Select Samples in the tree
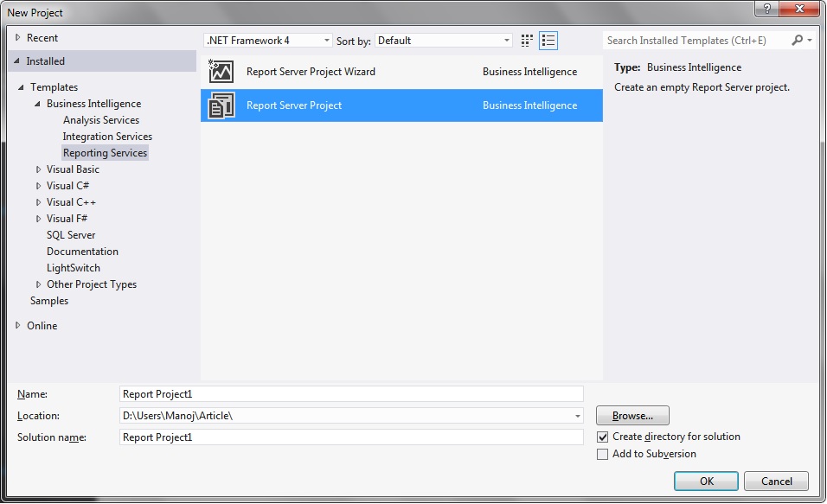This screenshot has width=827, height=504. tap(49, 301)
